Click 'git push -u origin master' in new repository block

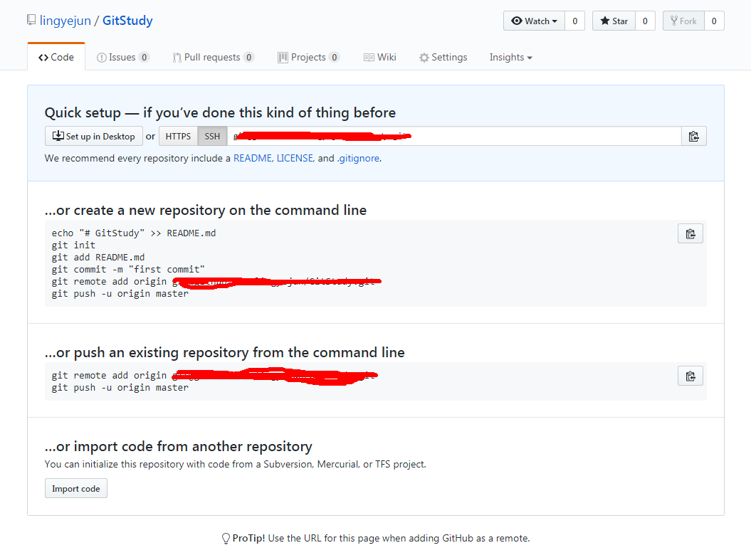point(120,294)
